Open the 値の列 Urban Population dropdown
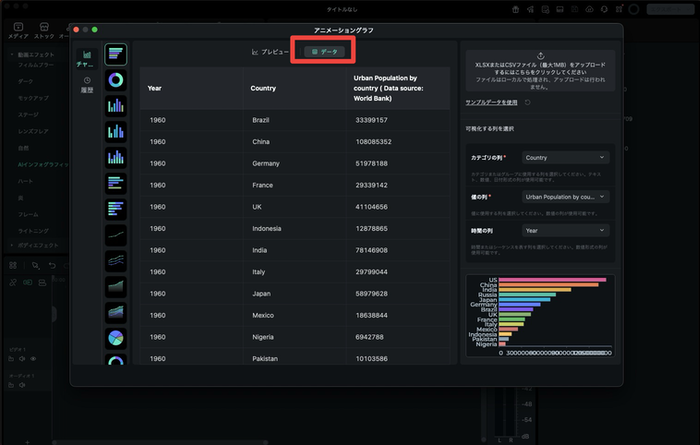 tap(566, 197)
